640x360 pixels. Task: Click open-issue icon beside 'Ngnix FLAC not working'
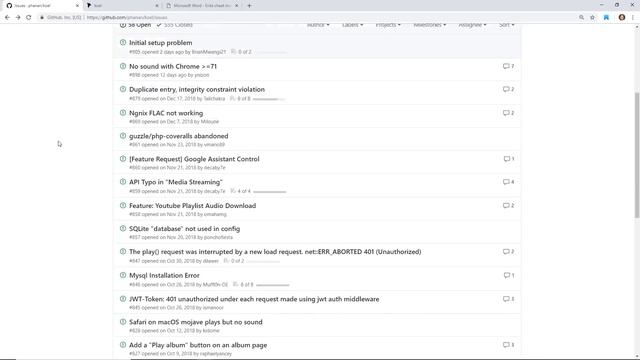(123, 113)
